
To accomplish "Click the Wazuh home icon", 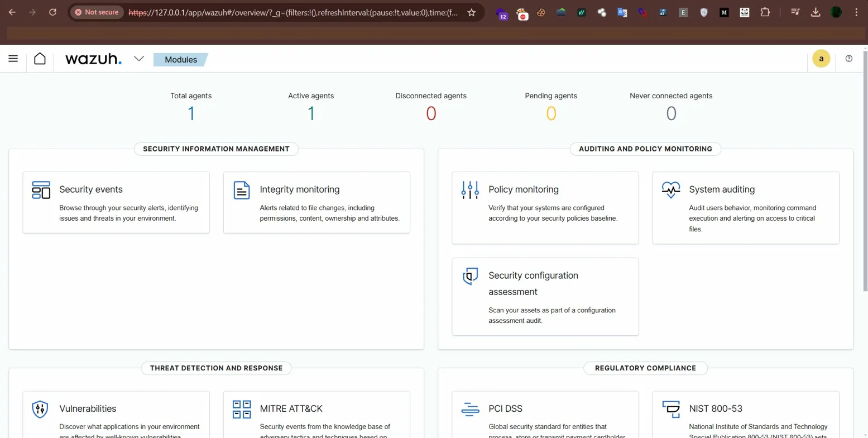I will click(x=40, y=58).
